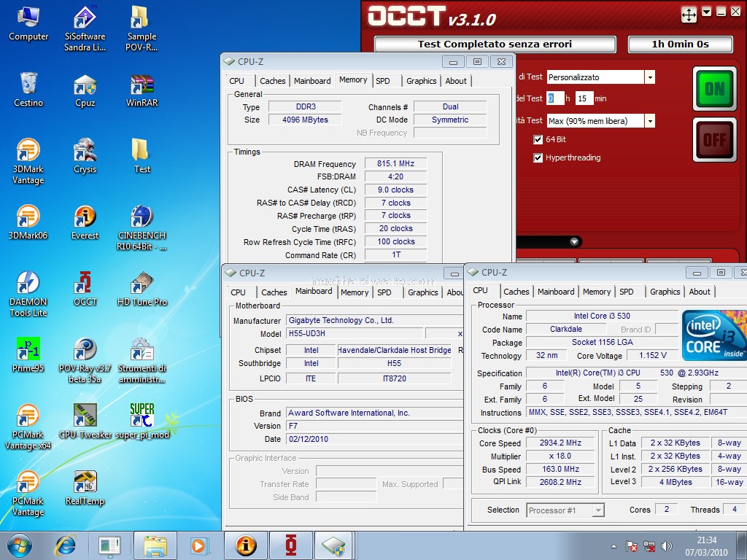Open Memory tab in Processor CPU-Z window
747x560 pixels.
coord(597,292)
